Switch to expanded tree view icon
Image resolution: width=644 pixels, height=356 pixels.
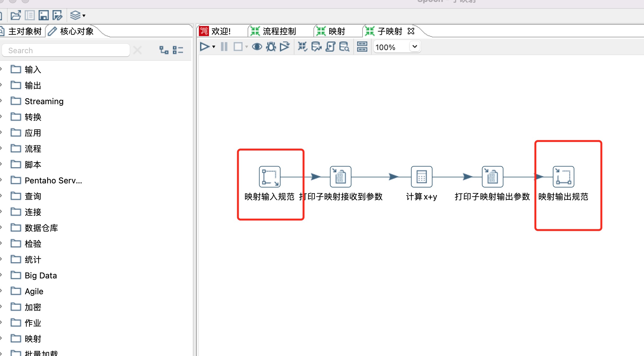tap(164, 50)
